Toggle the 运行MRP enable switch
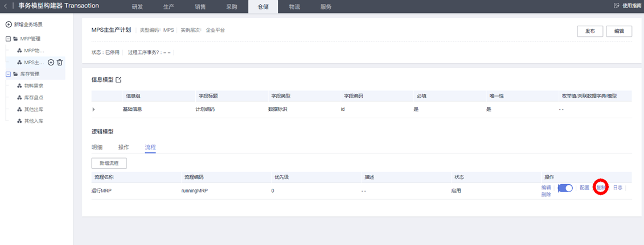 pyautogui.click(x=565, y=188)
